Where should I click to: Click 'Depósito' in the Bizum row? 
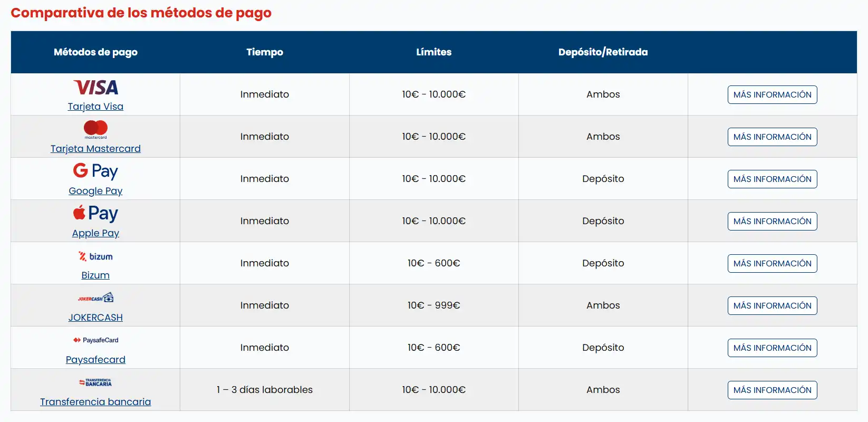603,263
